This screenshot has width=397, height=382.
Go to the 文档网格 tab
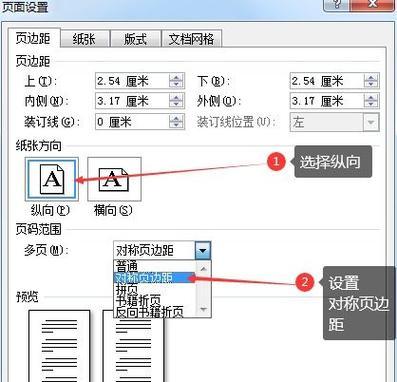pyautogui.click(x=191, y=39)
